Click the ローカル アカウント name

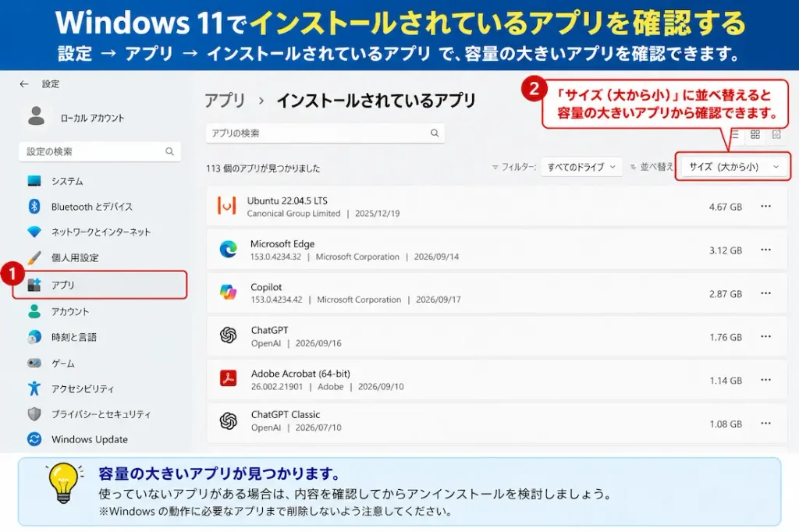tap(92, 118)
